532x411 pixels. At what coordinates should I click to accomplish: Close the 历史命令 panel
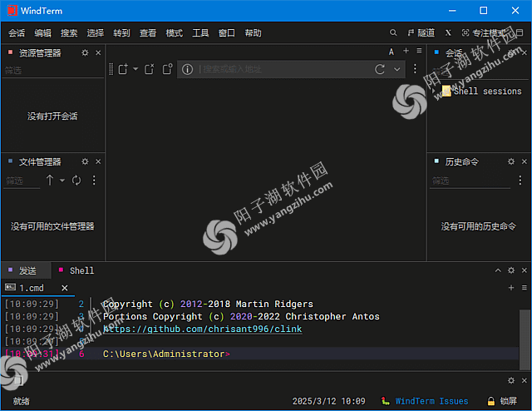tap(525, 161)
